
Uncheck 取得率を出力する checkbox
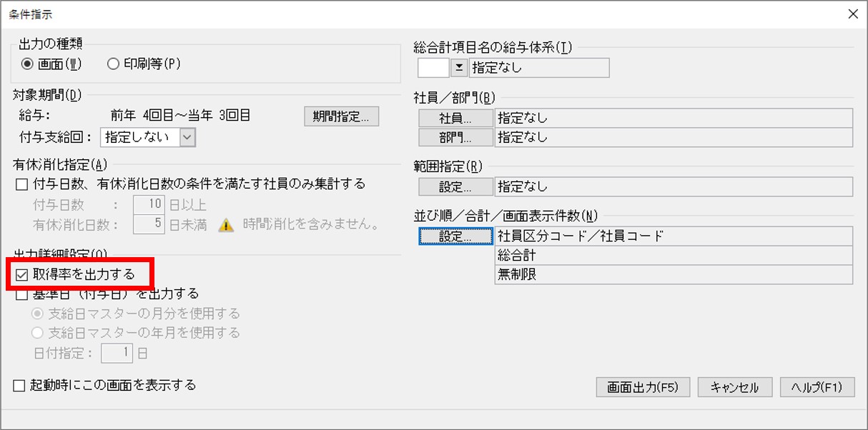coord(21,275)
